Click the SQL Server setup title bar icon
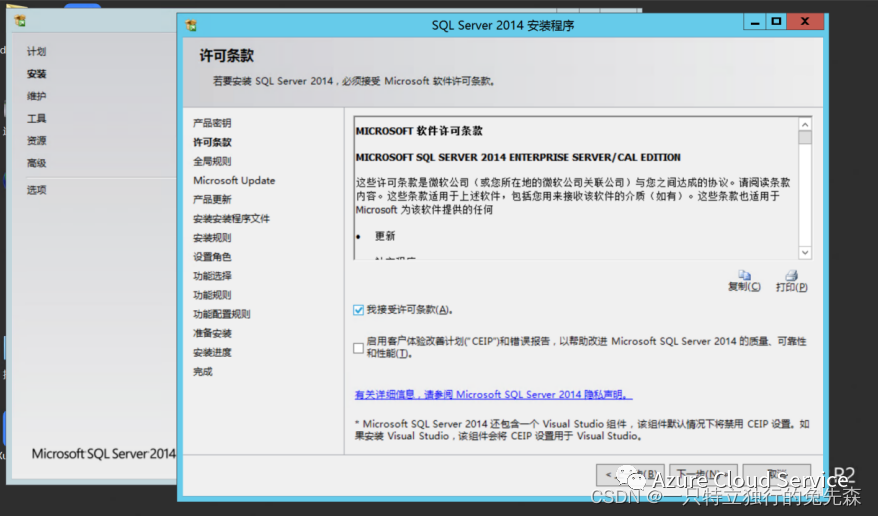Viewport: 878px width, 516px height. [192, 25]
